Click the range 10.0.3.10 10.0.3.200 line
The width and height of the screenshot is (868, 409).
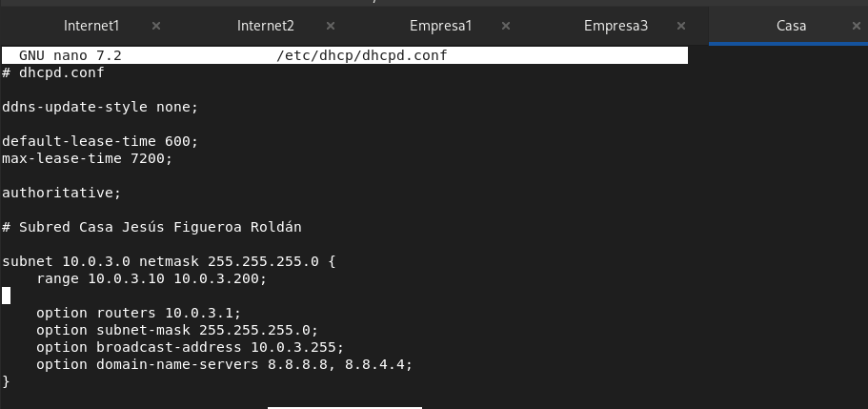(x=151, y=278)
